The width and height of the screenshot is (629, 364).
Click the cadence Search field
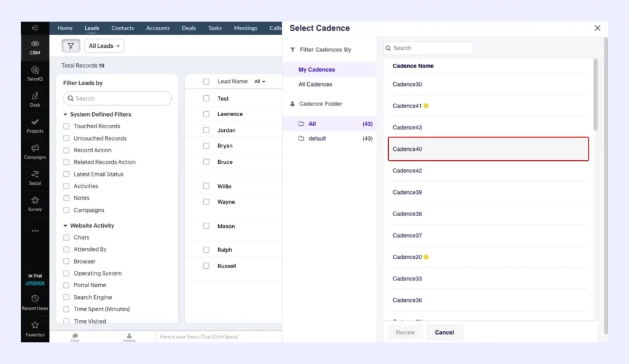(428, 48)
